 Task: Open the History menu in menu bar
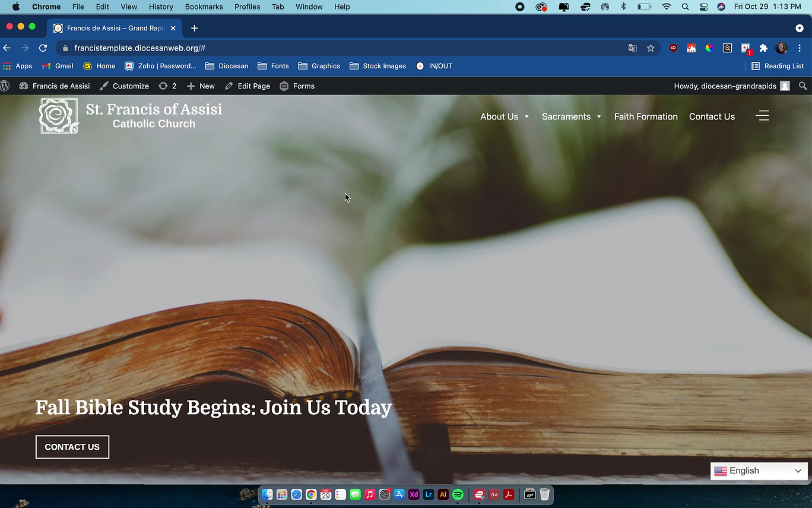pyautogui.click(x=161, y=7)
